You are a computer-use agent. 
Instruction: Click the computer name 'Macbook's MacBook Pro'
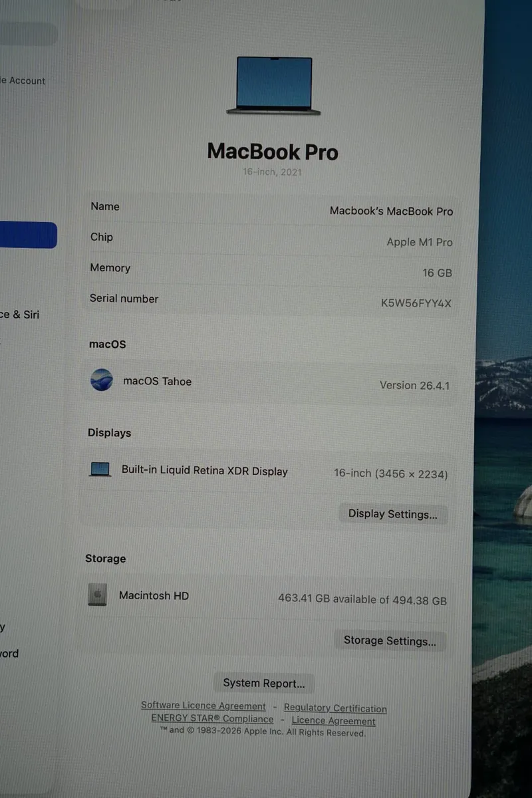click(x=391, y=211)
